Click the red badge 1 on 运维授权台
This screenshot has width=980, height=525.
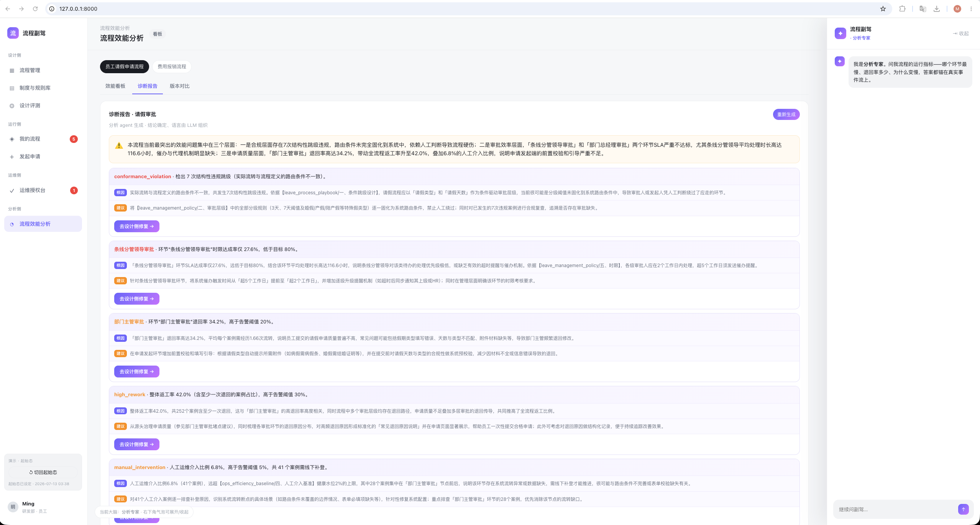(74, 190)
